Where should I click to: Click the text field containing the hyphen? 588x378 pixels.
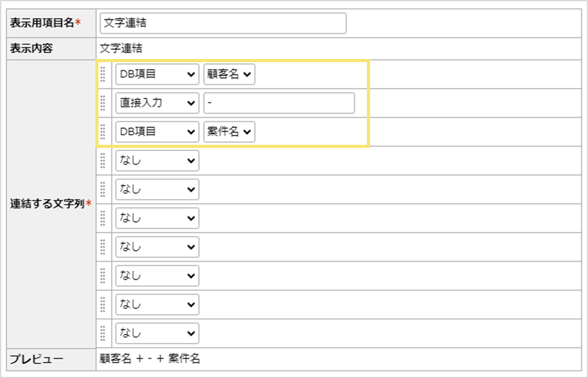[x=278, y=103]
